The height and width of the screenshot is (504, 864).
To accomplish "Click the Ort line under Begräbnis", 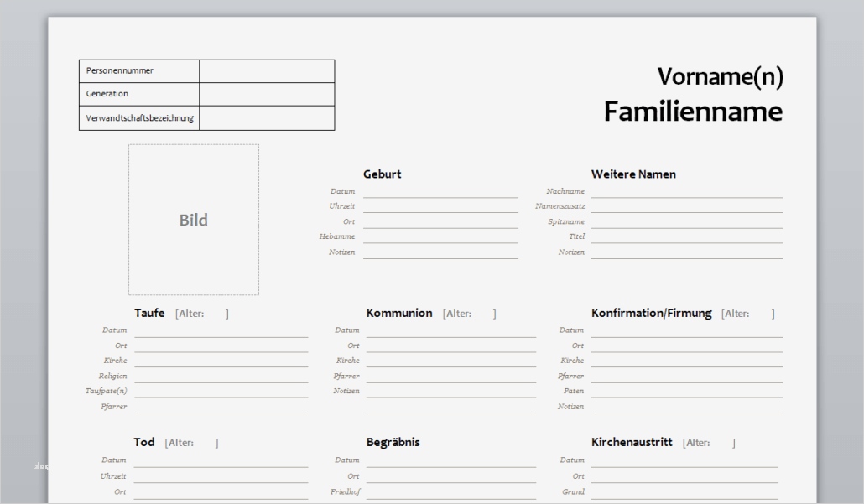I will [x=450, y=477].
